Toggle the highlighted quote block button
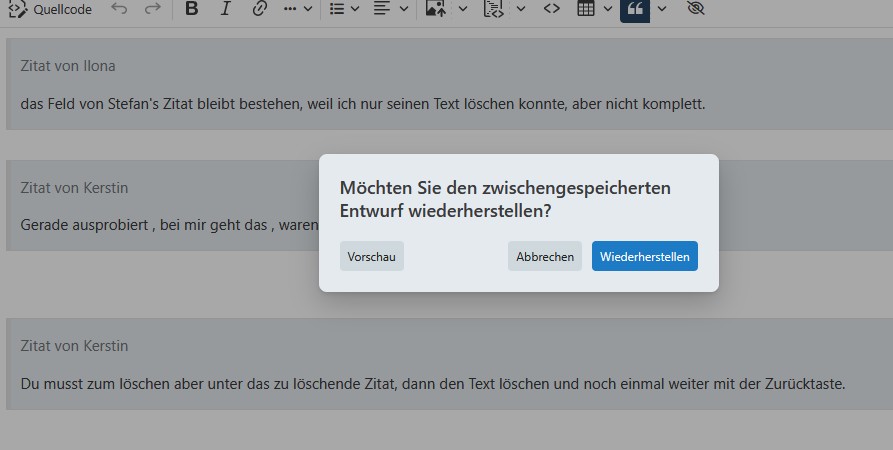The height and width of the screenshot is (450, 893). pyautogui.click(x=635, y=9)
